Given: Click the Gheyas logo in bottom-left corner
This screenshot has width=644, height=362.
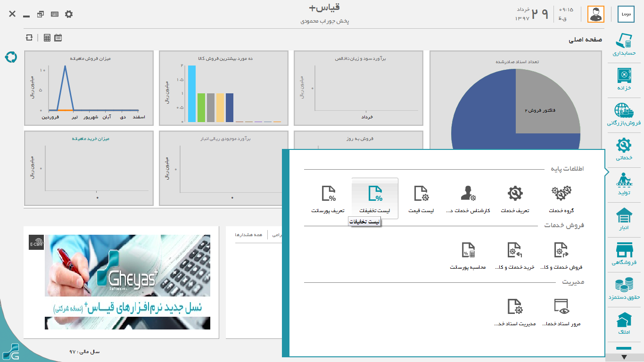Looking at the screenshot, I should [x=10, y=352].
